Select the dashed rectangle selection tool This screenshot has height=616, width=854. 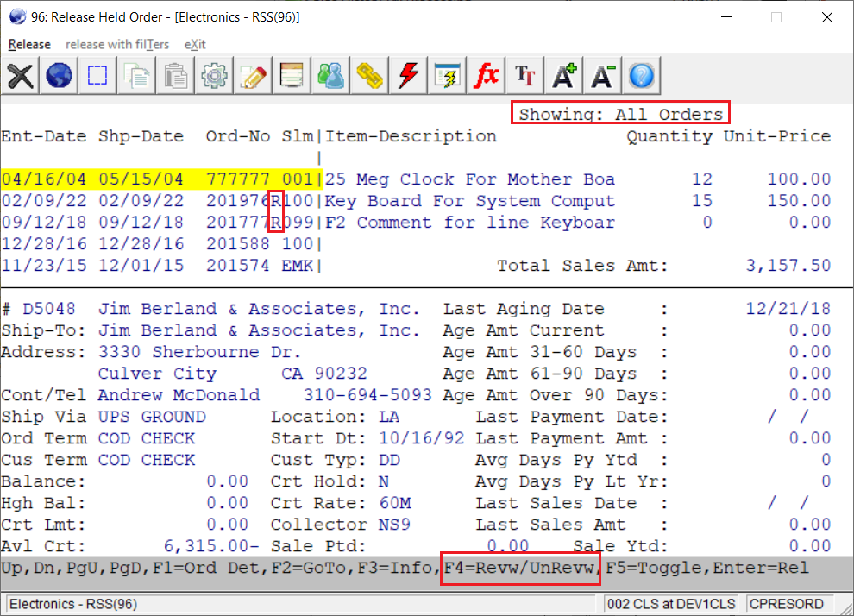point(97,75)
